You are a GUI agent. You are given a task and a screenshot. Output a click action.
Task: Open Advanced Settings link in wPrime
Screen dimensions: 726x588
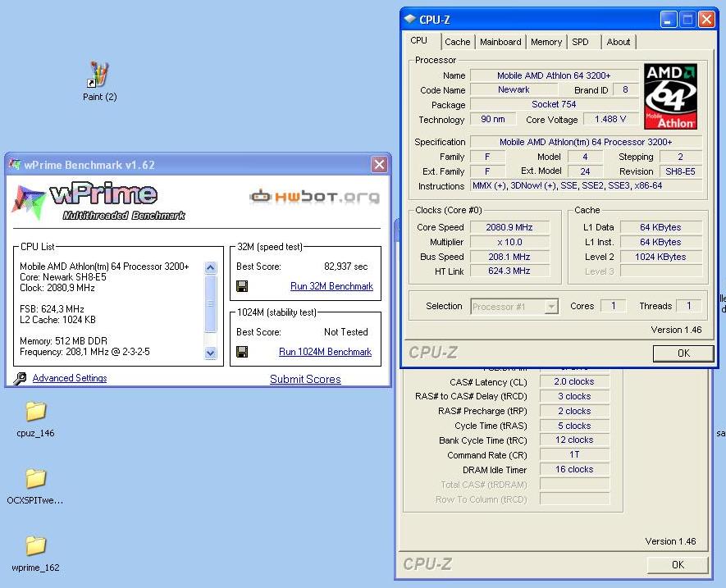point(70,378)
